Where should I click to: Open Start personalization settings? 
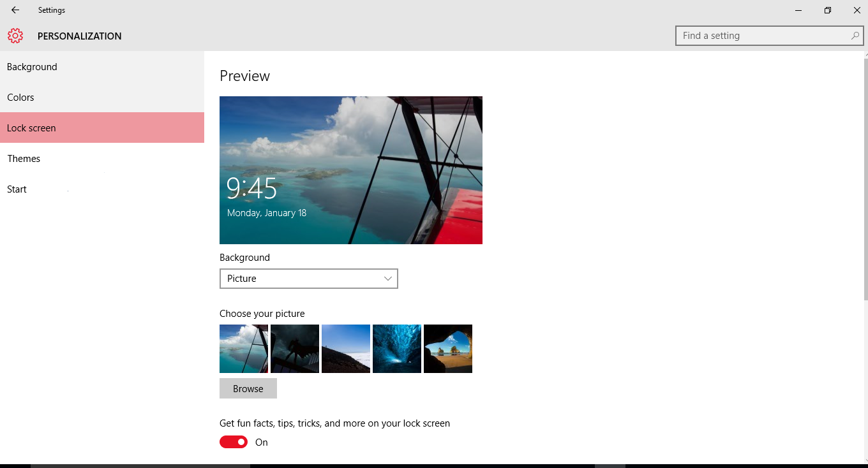[x=17, y=189]
